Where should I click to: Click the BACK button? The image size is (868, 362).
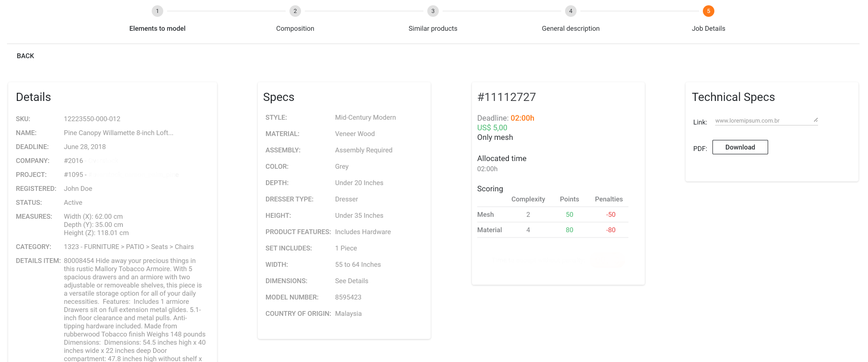coord(25,56)
